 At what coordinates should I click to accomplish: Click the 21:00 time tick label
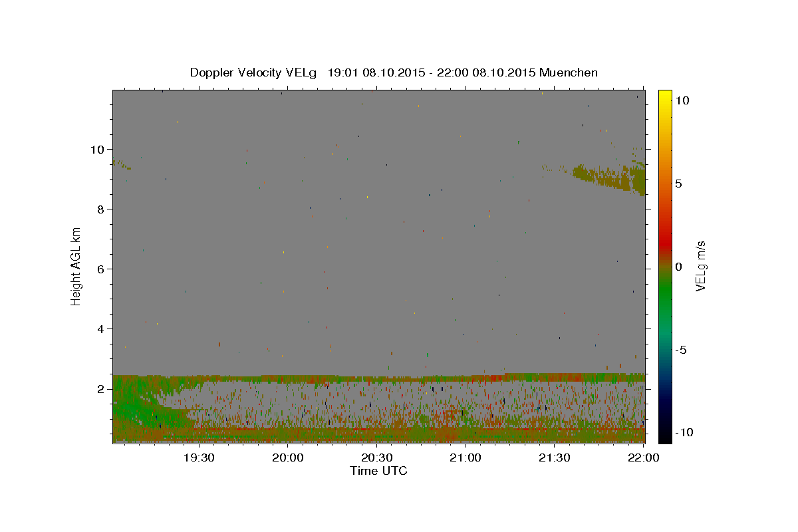point(465,458)
